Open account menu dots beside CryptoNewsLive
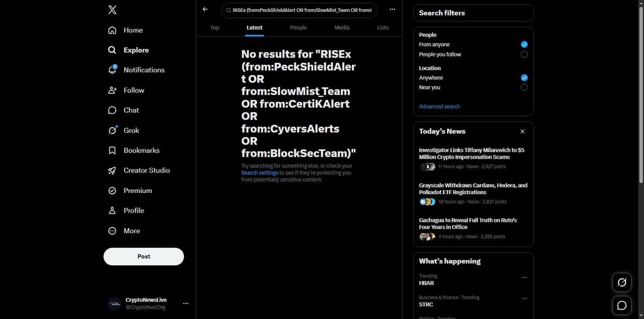Image resolution: width=644 pixels, height=319 pixels. tap(186, 303)
